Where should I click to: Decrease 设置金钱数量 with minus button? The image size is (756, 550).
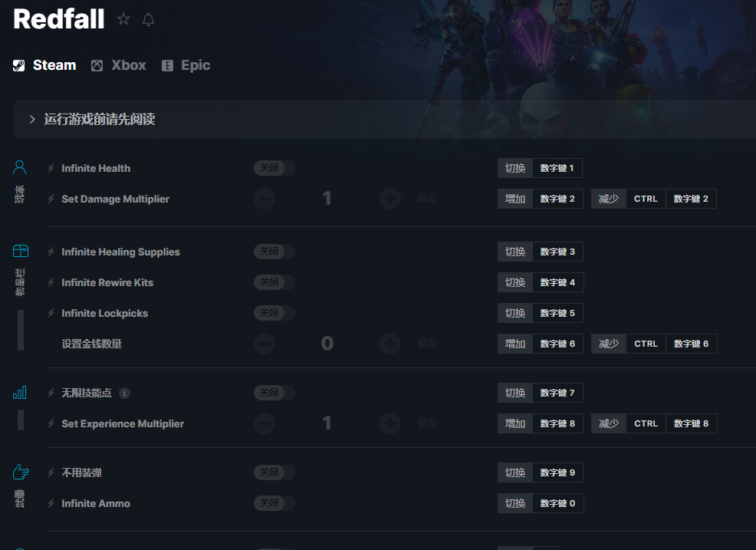(x=265, y=344)
